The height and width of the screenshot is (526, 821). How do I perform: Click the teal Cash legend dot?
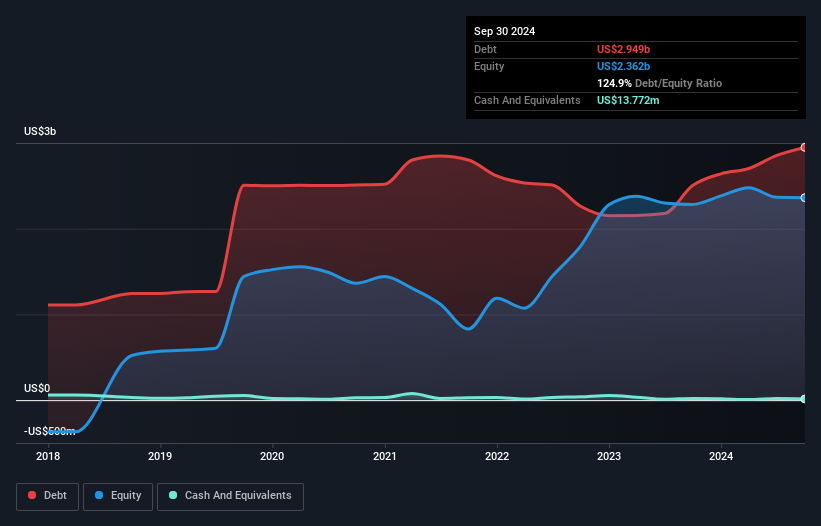click(173, 495)
